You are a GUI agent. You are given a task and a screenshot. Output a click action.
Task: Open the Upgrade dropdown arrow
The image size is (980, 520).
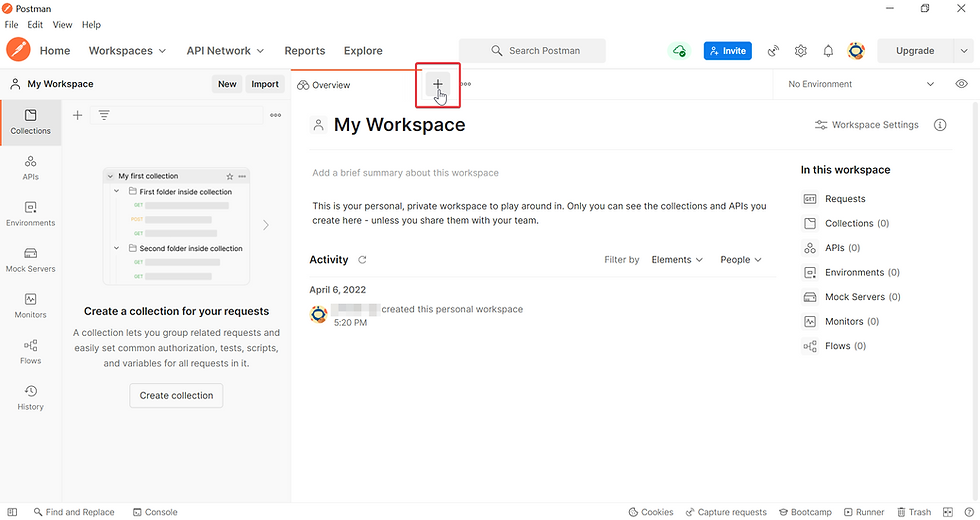tap(964, 51)
